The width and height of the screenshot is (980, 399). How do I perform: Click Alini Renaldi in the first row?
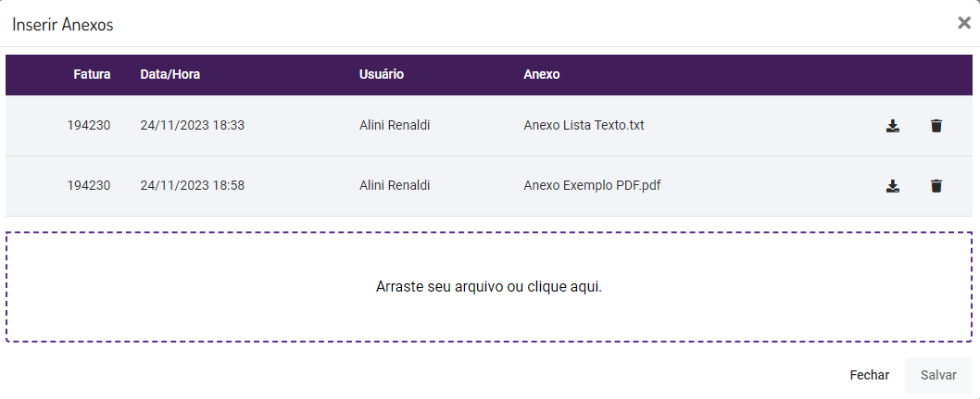395,125
